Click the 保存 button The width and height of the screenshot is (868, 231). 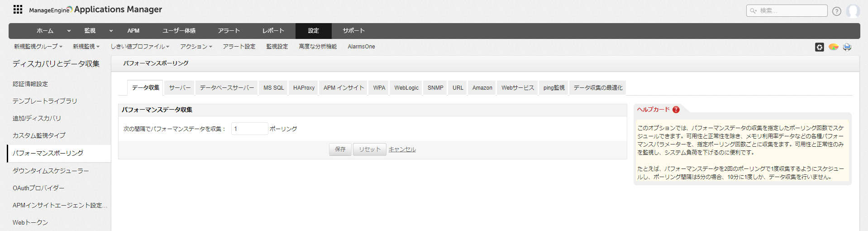[340, 149]
